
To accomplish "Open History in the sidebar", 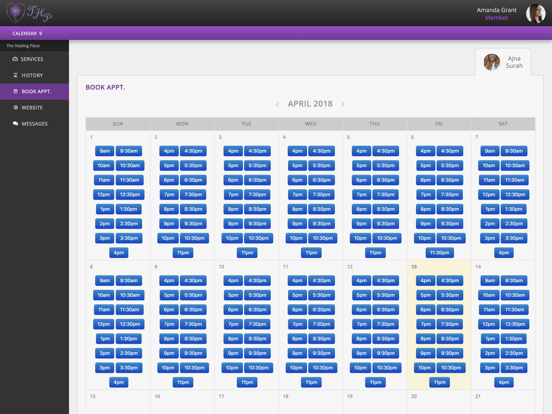I will (x=34, y=75).
